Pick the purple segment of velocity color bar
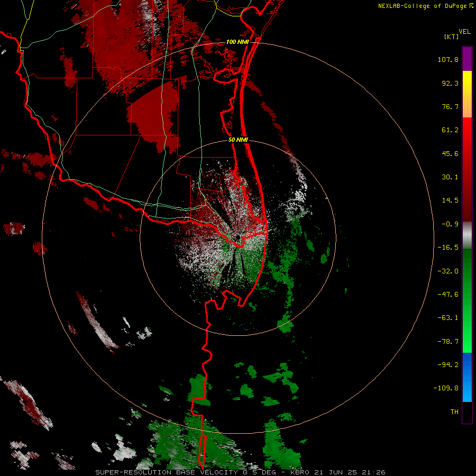This screenshot has width=476, height=476. coord(467,59)
